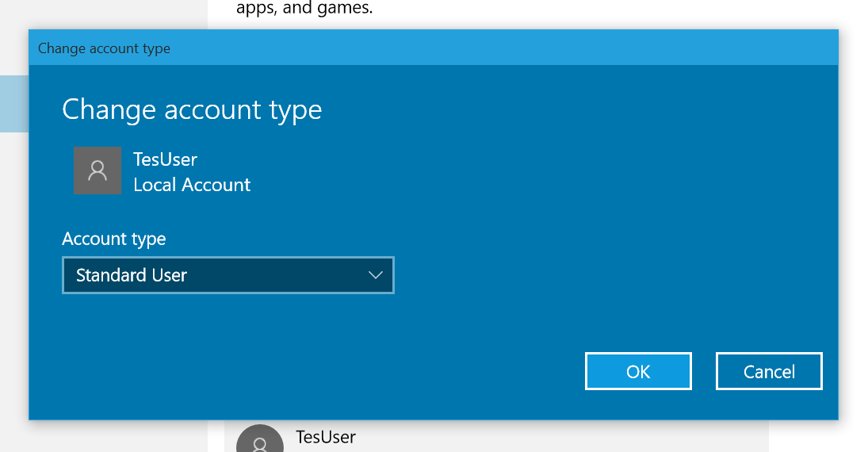Screen dimensions: 868x452
Task: Click the TesUser avatar behind the dialog
Action: click(260, 440)
